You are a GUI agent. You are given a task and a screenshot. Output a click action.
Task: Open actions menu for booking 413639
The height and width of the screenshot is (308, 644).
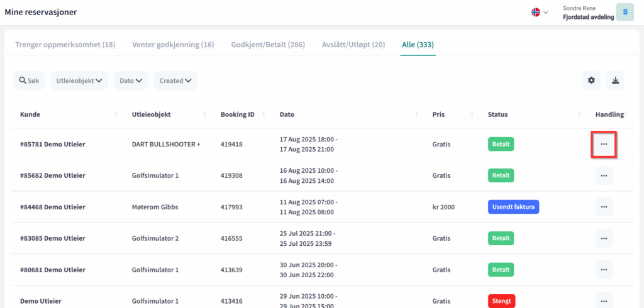click(604, 270)
